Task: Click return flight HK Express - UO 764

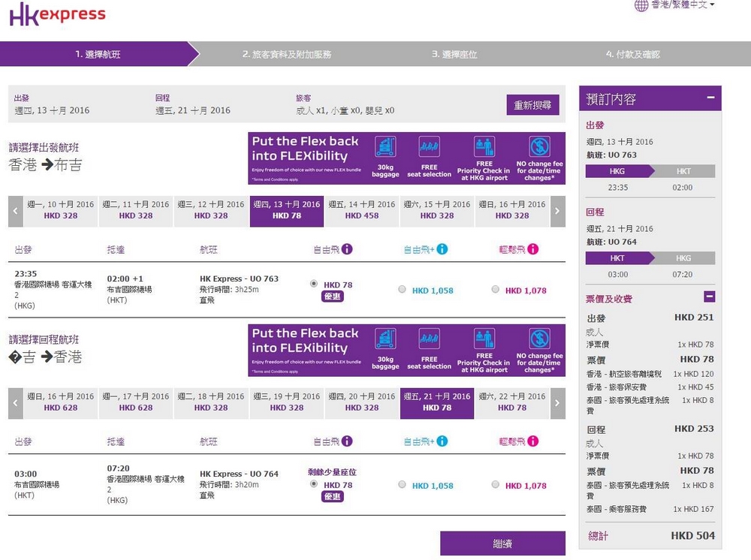Action: (239, 474)
